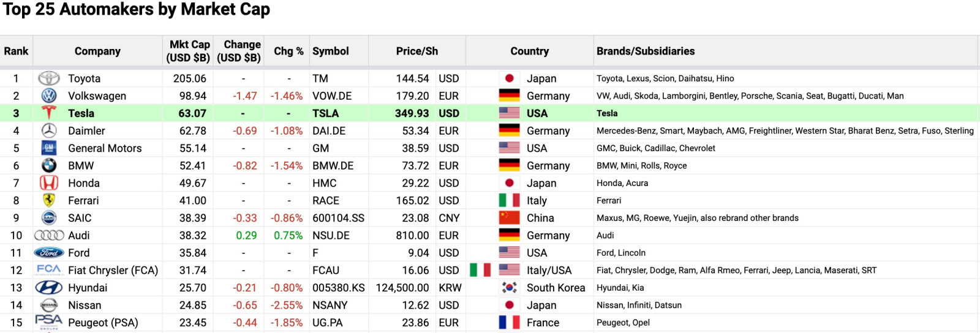Select the Tesla logo icon
980x333 pixels.
(x=49, y=113)
